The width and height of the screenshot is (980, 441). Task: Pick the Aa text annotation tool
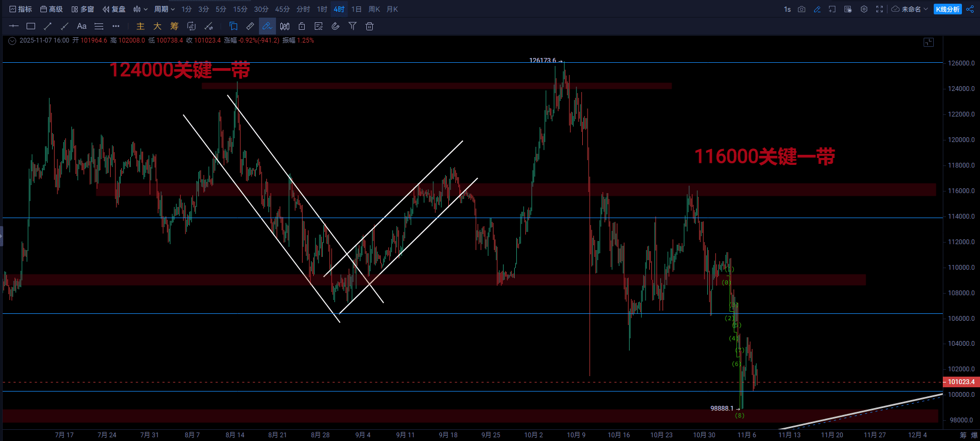pyautogui.click(x=81, y=26)
